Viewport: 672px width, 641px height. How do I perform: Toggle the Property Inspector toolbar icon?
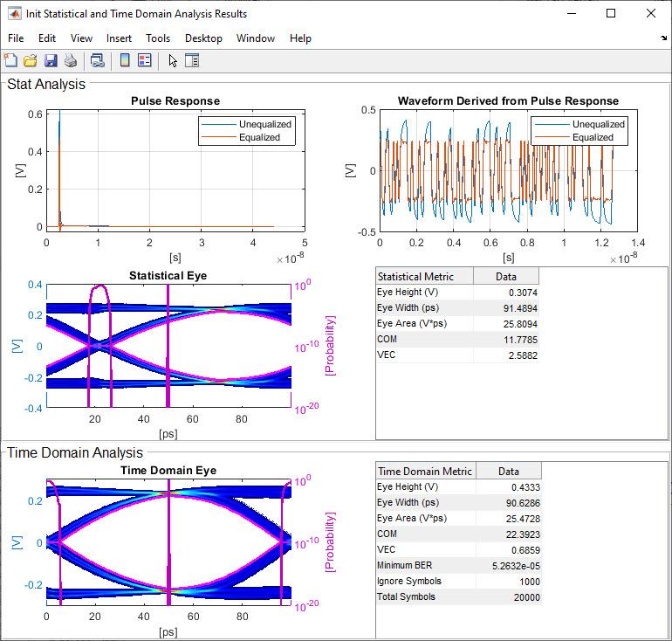pos(192,60)
